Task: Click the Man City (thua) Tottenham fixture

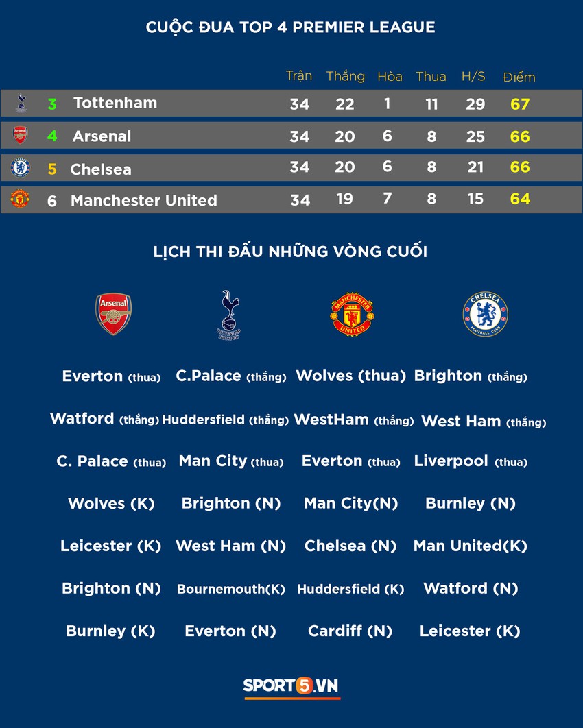Action: [x=231, y=461]
